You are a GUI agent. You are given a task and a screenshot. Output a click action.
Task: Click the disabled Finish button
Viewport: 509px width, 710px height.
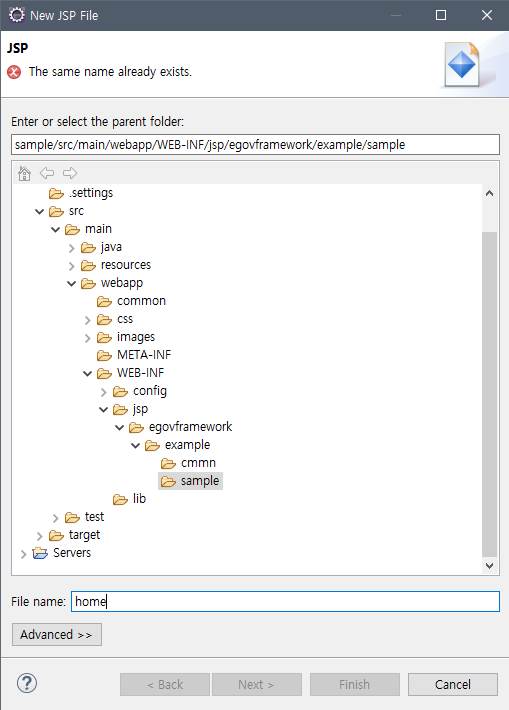[355, 684]
